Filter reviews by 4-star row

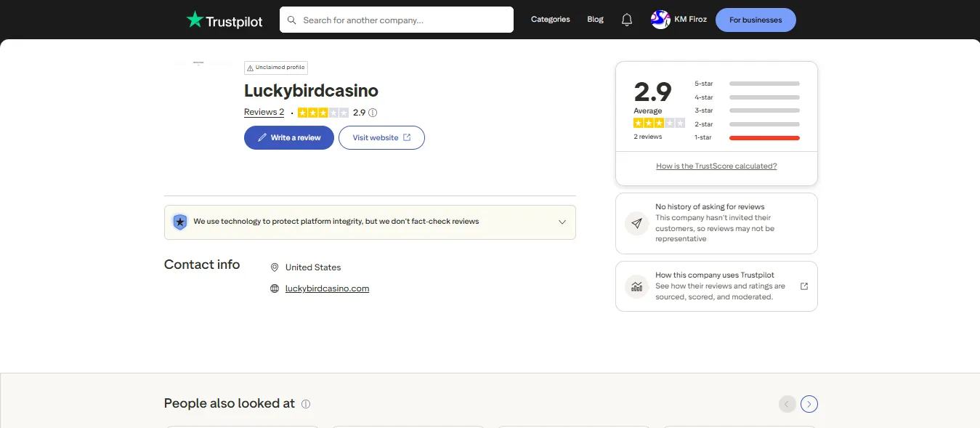[747, 97]
